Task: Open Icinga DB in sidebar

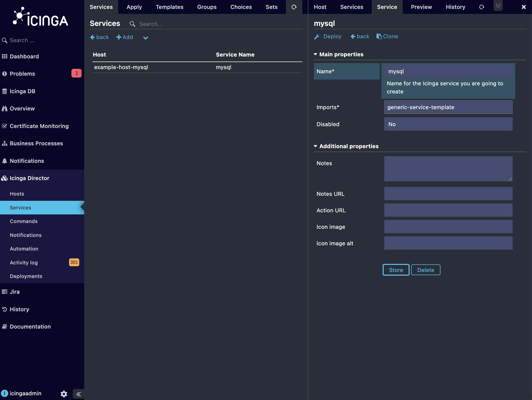Action: [22, 91]
